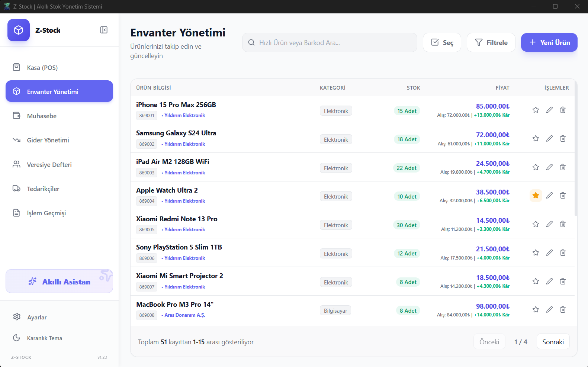The height and width of the screenshot is (367, 588).
Task: Add product with Yeni Ürün button
Action: pos(549,42)
